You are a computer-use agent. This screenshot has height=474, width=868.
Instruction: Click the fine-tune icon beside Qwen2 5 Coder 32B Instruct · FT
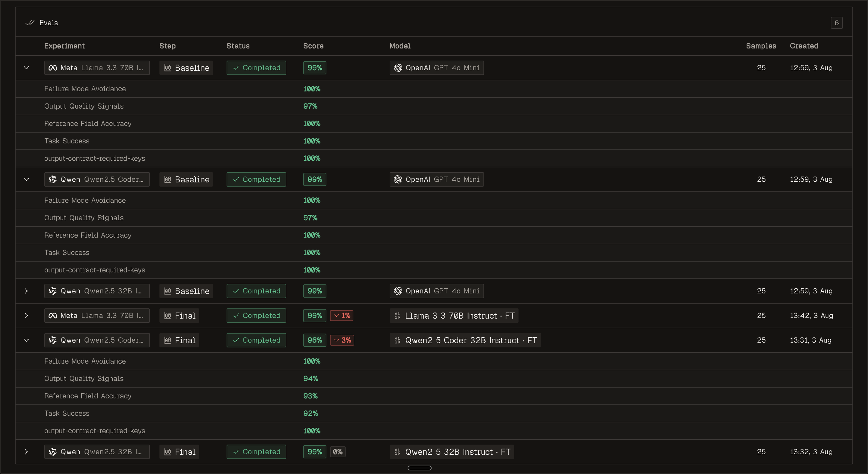[398, 340]
